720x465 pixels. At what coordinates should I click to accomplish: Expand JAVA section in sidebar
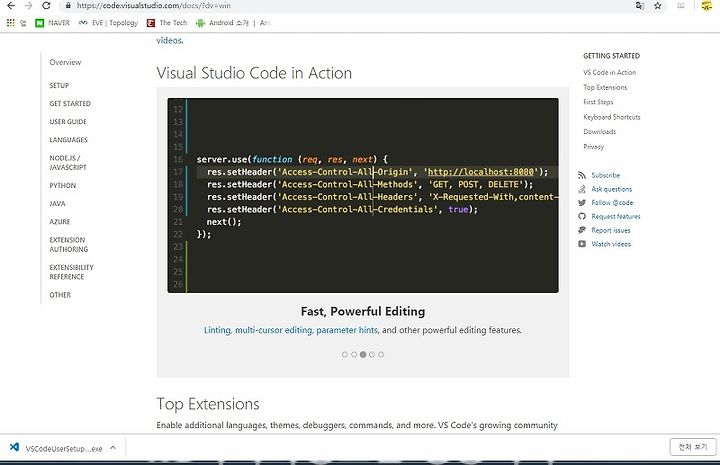click(x=57, y=203)
